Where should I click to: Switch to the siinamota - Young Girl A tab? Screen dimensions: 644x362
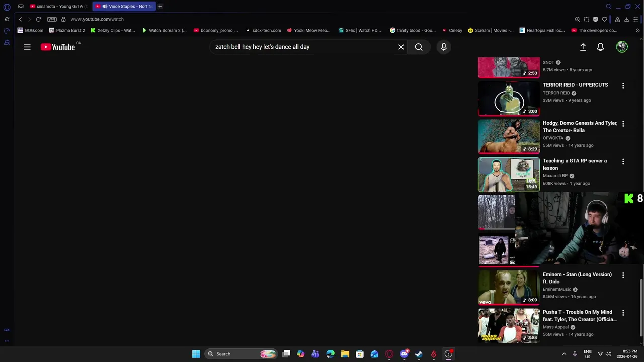click(59, 6)
